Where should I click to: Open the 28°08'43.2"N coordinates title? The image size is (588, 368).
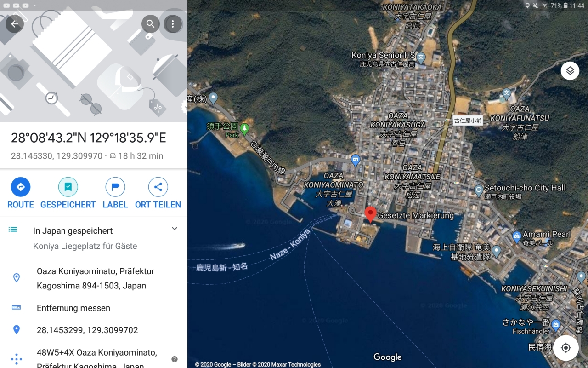(89, 138)
